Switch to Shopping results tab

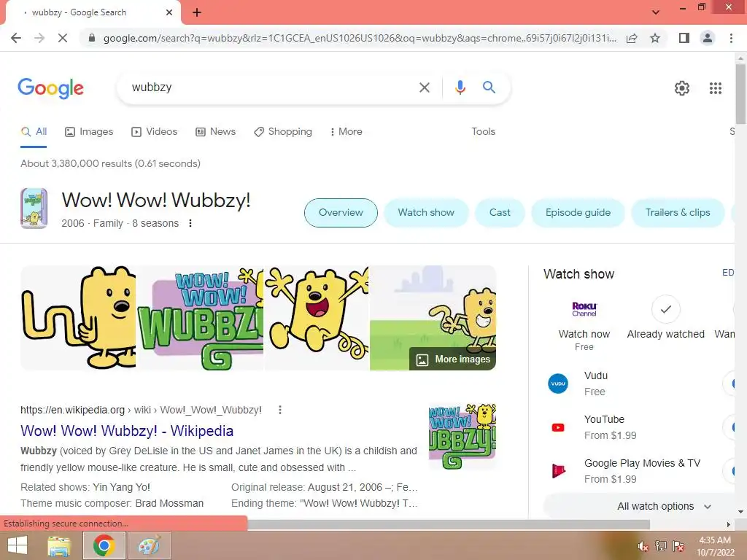283,132
